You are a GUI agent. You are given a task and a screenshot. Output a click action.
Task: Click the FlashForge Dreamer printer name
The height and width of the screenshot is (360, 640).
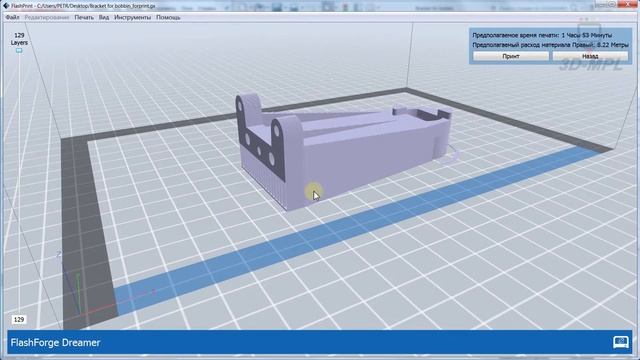click(56, 342)
